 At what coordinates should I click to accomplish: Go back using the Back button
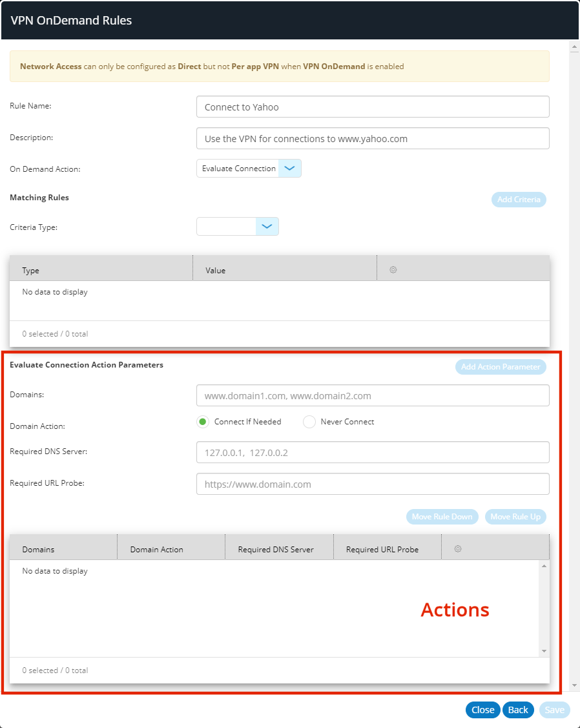518,710
